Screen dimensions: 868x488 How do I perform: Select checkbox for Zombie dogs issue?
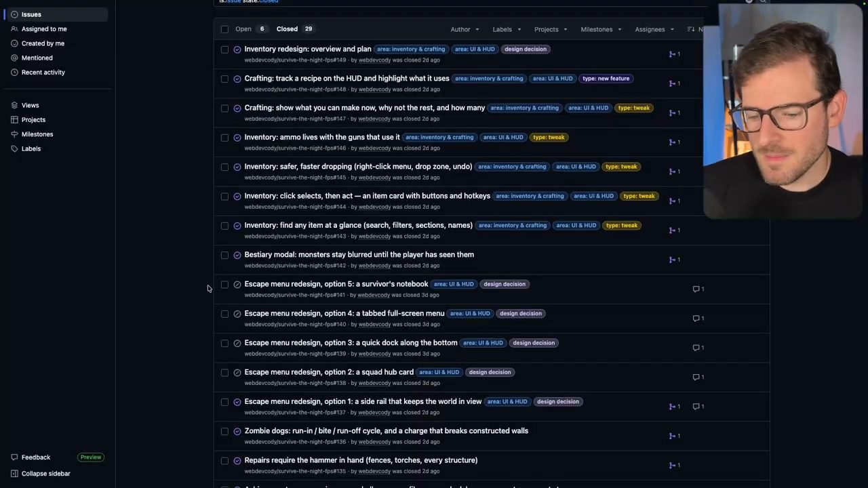(x=224, y=431)
